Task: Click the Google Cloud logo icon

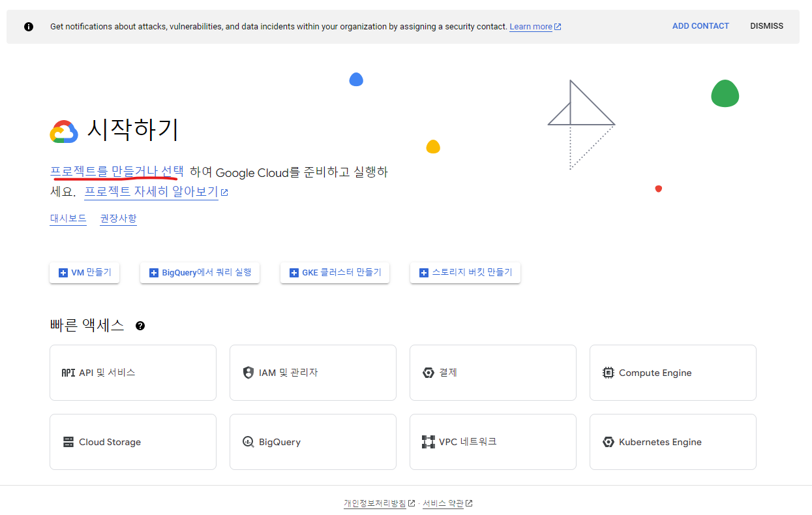Action: (x=64, y=132)
